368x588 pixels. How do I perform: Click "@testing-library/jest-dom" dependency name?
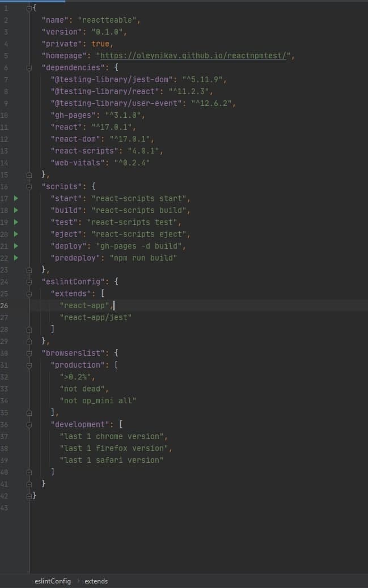[112, 79]
